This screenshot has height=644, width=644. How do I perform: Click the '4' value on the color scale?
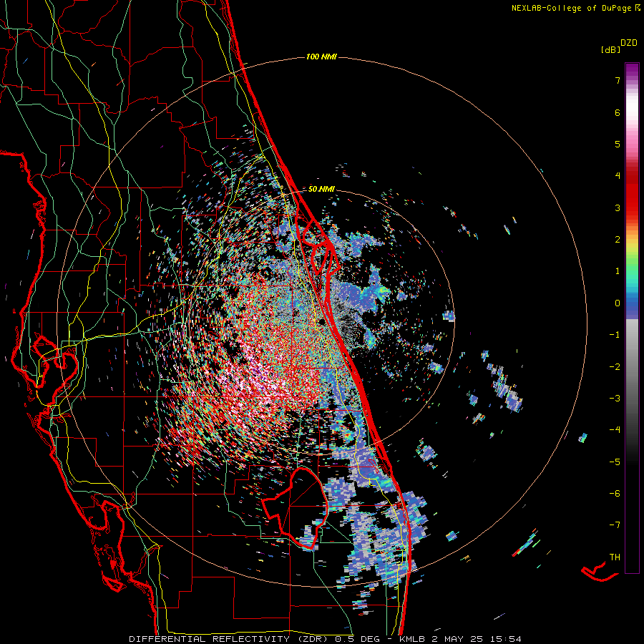(x=618, y=176)
